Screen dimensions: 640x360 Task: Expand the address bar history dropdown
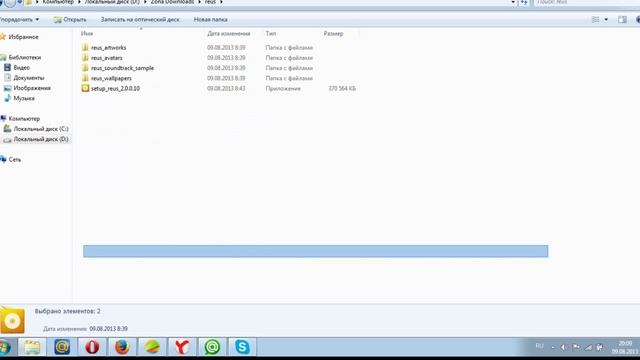pyautogui.click(x=513, y=2)
